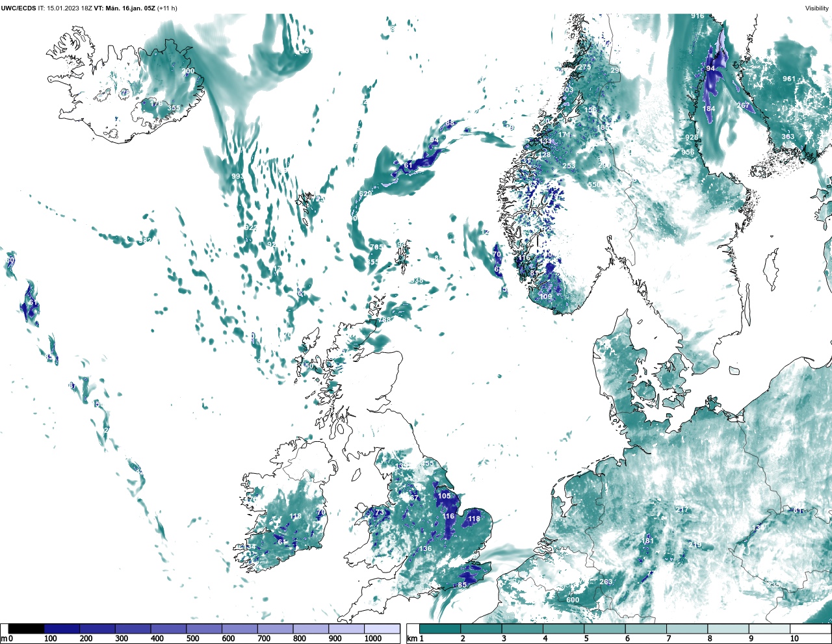Click the '10' tick on kilometre legend
Image resolution: width=832 pixels, height=644 pixels.
794,639
